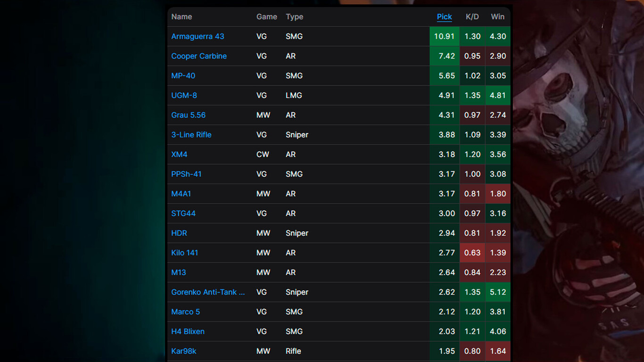Screen dimensions: 644x362
Task: Open the PPSh-41 weapon page
Action: (x=186, y=174)
